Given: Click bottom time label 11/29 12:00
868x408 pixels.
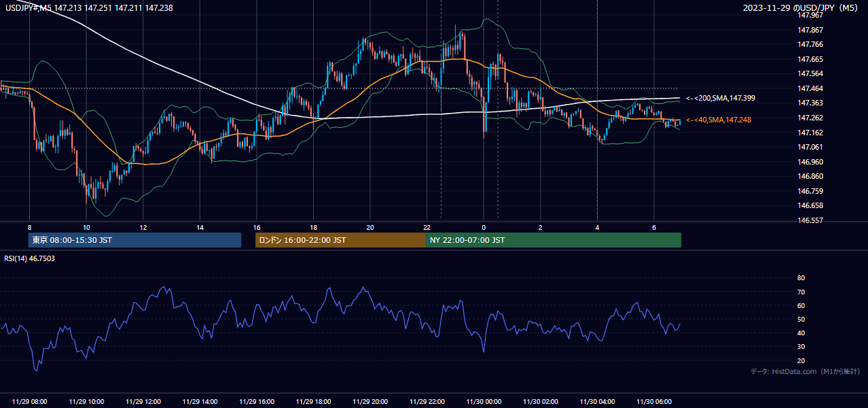Looking at the screenshot, I should (x=143, y=402).
